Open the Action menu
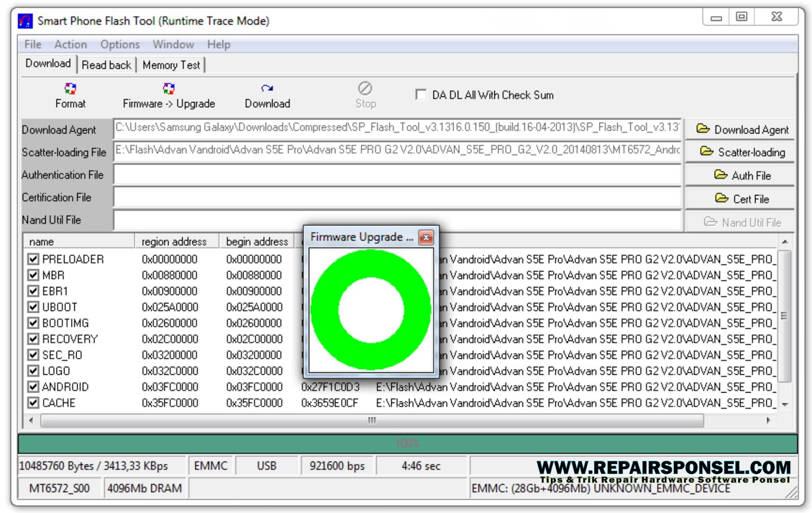Screen dimensions: 812x513 (70, 45)
